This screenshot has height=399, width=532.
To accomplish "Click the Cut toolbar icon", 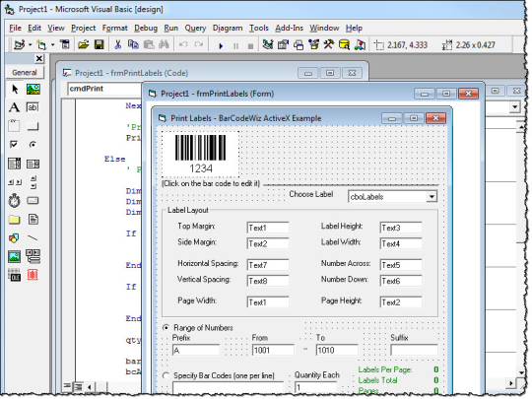I will click(118, 44).
